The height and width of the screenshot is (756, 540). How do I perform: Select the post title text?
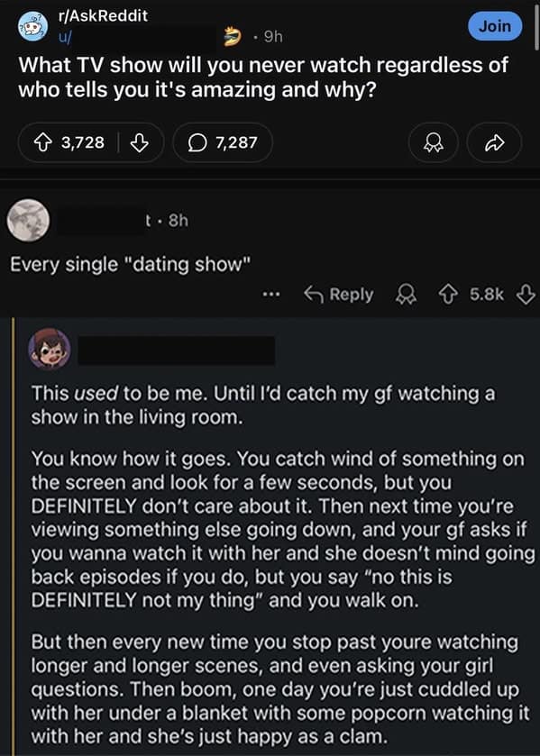pyautogui.click(x=261, y=77)
